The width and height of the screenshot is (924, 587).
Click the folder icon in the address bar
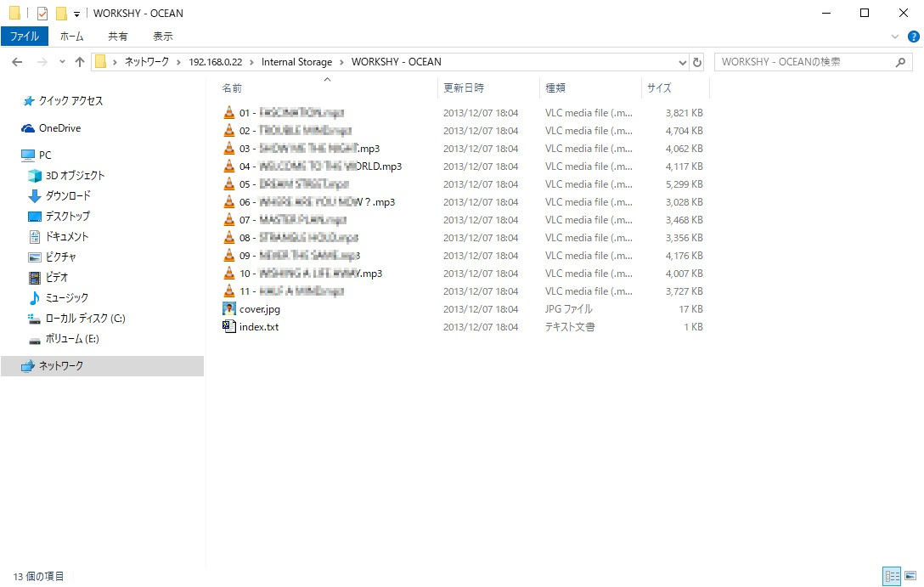tap(101, 61)
